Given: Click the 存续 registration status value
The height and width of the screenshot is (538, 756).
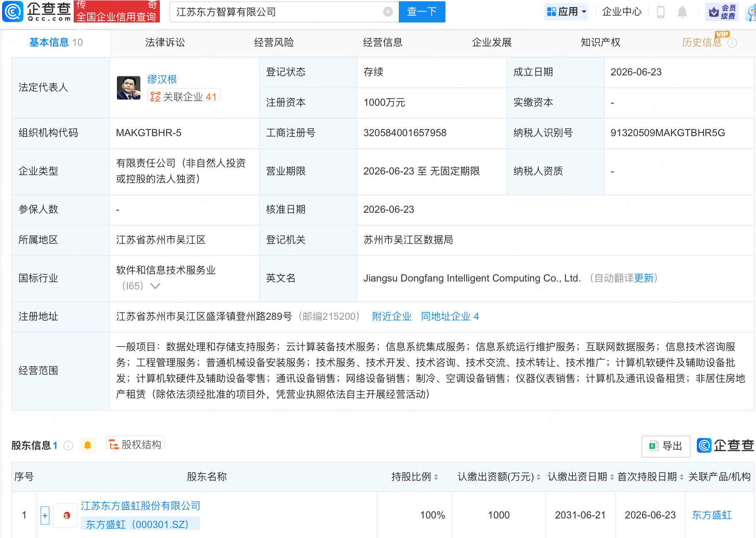Looking at the screenshot, I should click(x=373, y=72).
